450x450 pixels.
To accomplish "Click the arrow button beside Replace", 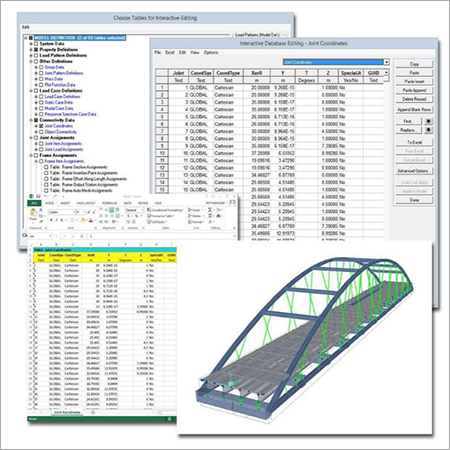I will 429,130.
